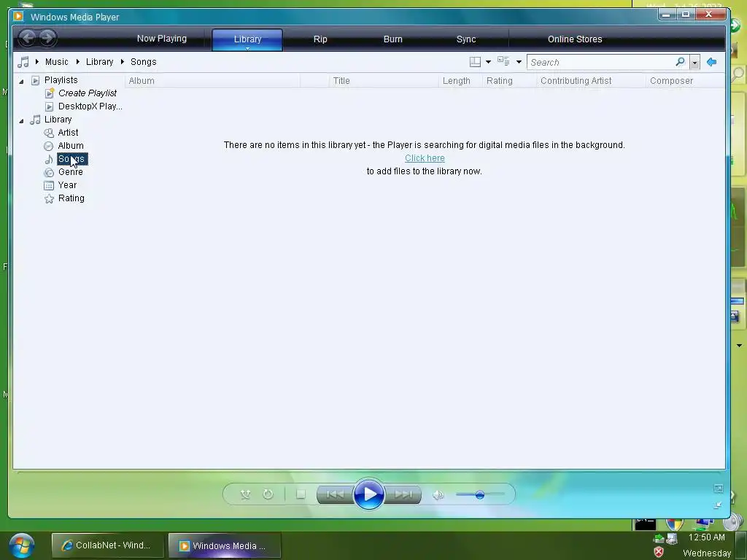Follow the 'Click here' link

point(425,158)
